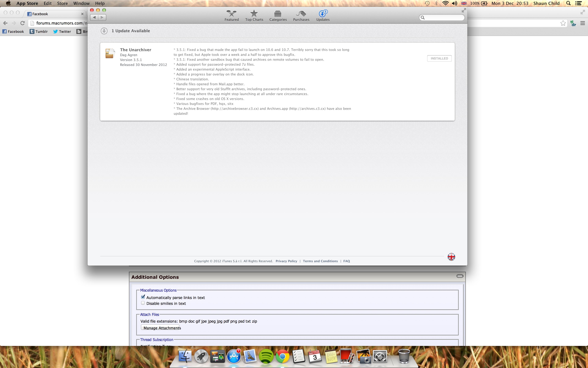Image resolution: width=588 pixels, height=368 pixels.
Task: Open Notification Center list icon
Action: (x=579, y=3)
